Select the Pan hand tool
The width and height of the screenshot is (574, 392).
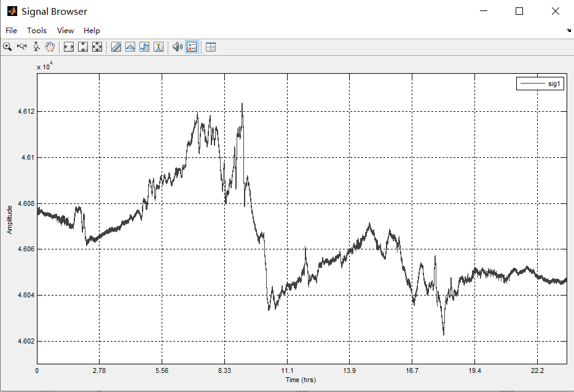click(50, 47)
